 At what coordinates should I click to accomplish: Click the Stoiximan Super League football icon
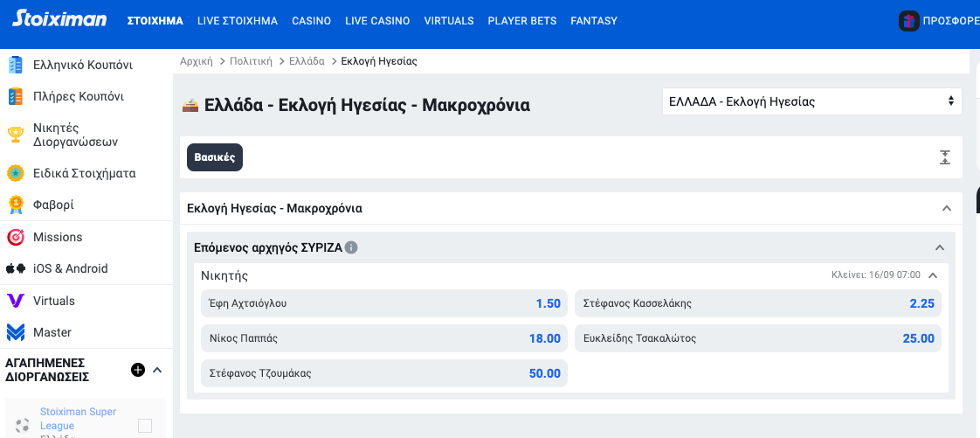tap(23, 426)
